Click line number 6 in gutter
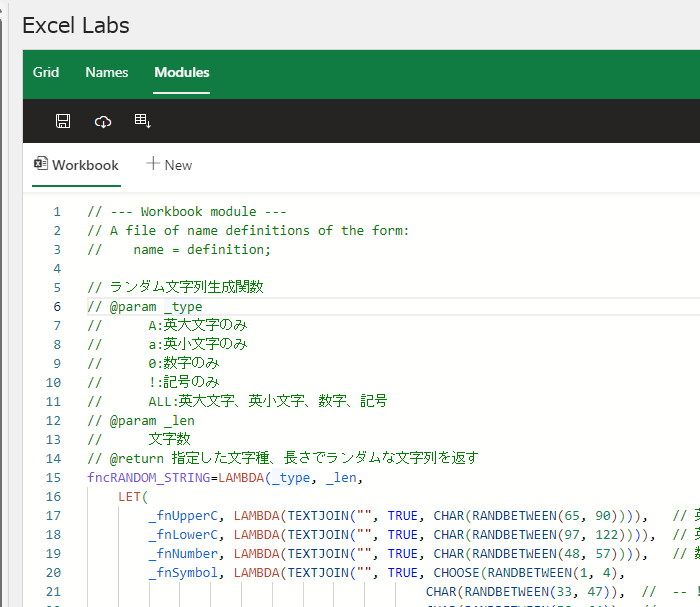The height and width of the screenshot is (607, 700). click(x=57, y=307)
